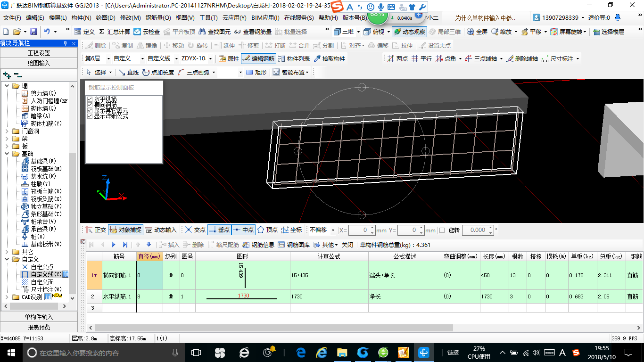
Task: Activate 动态观察 orbit view
Action: [x=409, y=32]
